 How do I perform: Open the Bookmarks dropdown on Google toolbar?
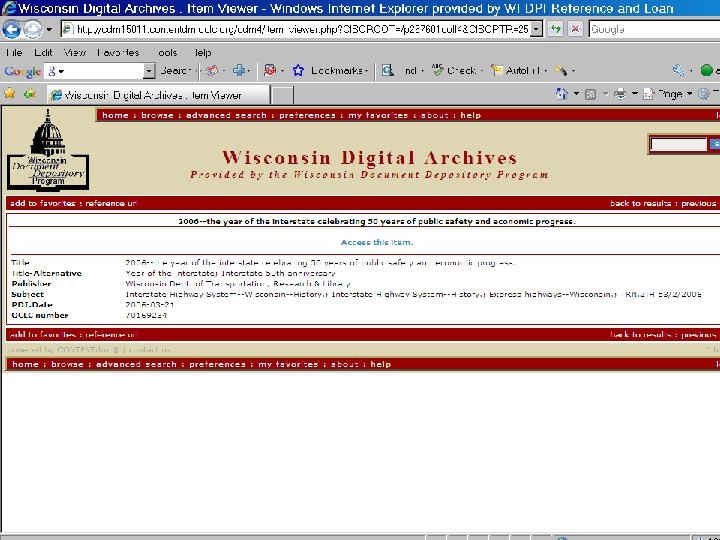pos(339,70)
